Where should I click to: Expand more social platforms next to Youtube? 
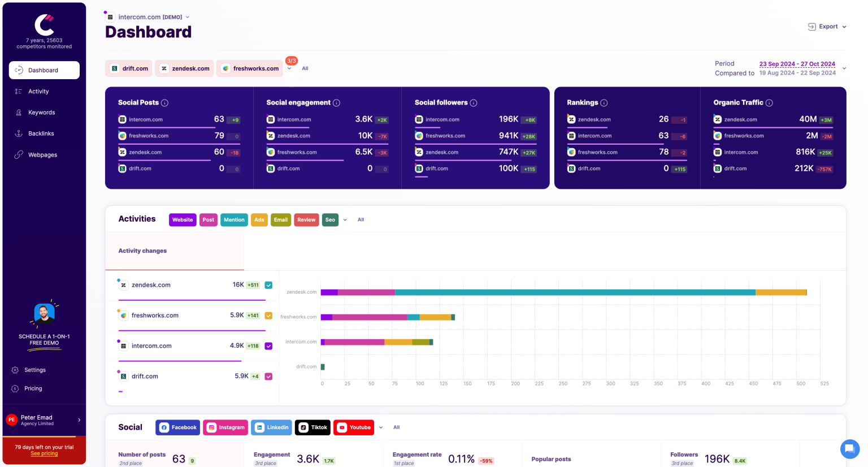[x=381, y=427]
